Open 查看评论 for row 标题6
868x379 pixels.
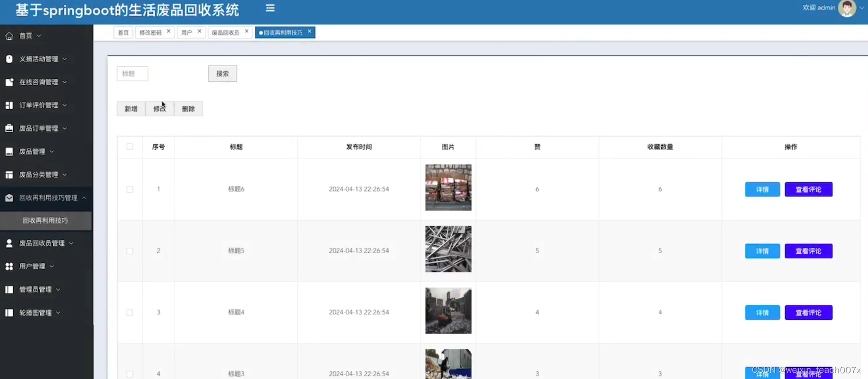point(809,189)
